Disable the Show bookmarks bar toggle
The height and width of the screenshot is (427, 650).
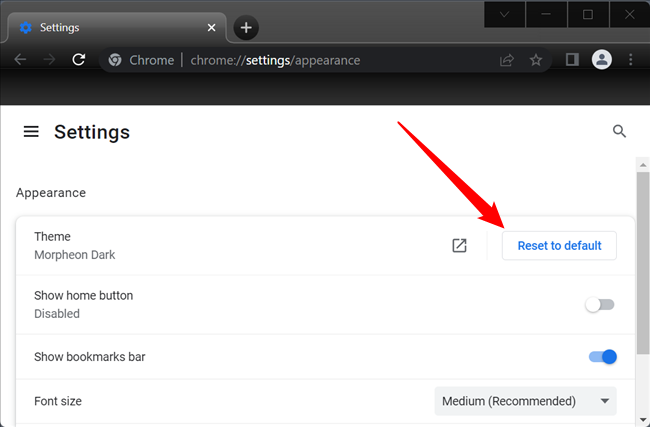[602, 356]
